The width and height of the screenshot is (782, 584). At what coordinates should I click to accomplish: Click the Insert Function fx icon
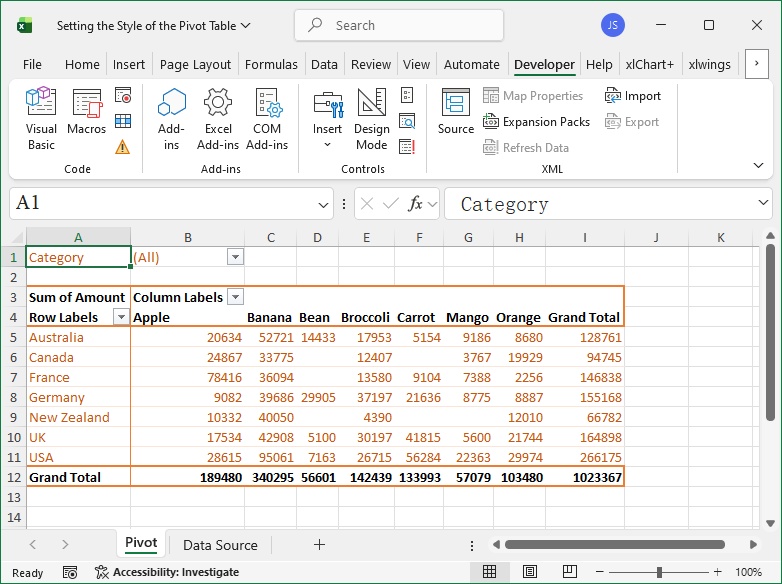415,203
